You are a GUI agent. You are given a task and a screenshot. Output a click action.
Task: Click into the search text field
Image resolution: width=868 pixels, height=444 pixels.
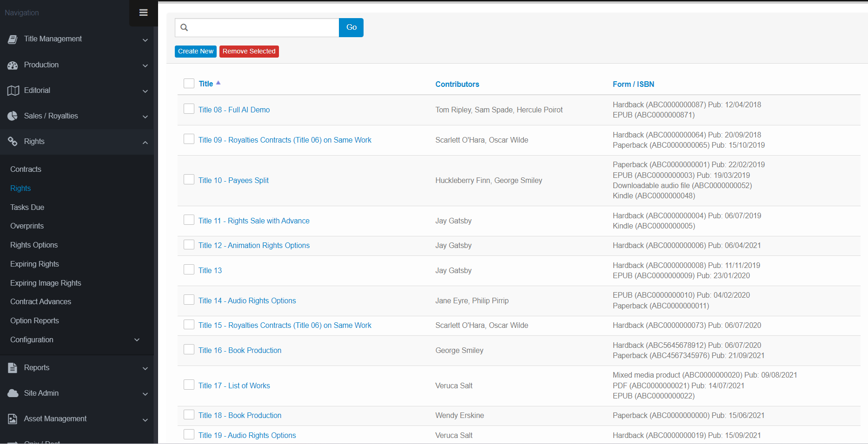263,27
